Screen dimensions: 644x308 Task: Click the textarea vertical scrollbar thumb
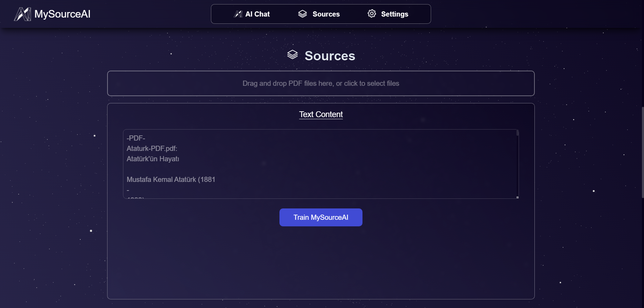click(517, 133)
